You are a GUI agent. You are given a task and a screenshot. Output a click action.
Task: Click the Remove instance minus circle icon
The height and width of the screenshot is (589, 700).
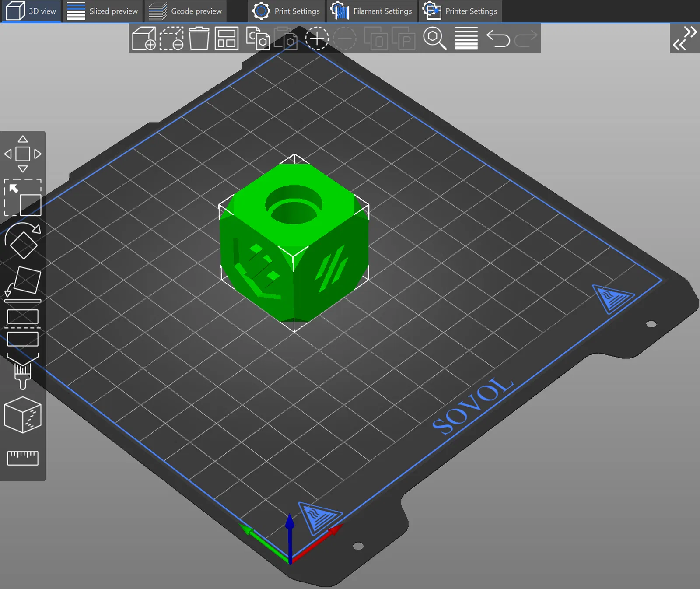[345, 39]
